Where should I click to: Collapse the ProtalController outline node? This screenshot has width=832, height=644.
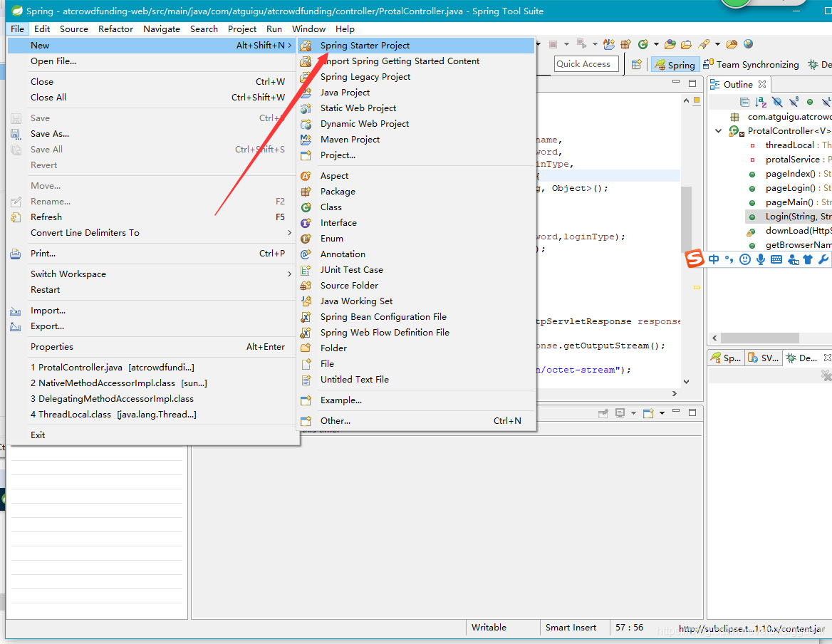click(719, 131)
